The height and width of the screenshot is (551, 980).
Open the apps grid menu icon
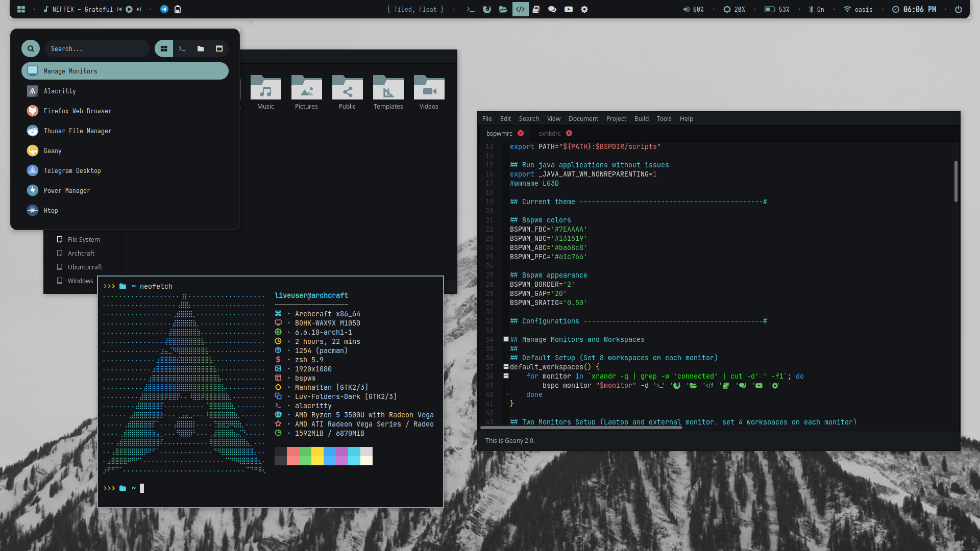pos(21,9)
